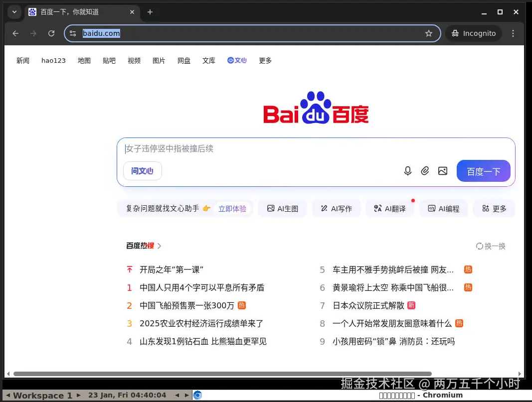The width and height of the screenshot is (532, 402).
Task: Refresh hot searches with 换一换
Action: point(491,246)
